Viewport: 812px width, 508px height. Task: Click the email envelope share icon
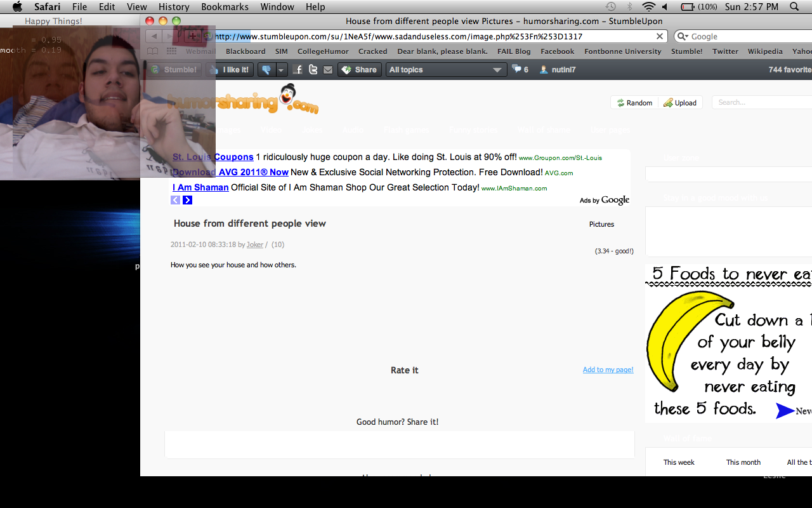328,70
